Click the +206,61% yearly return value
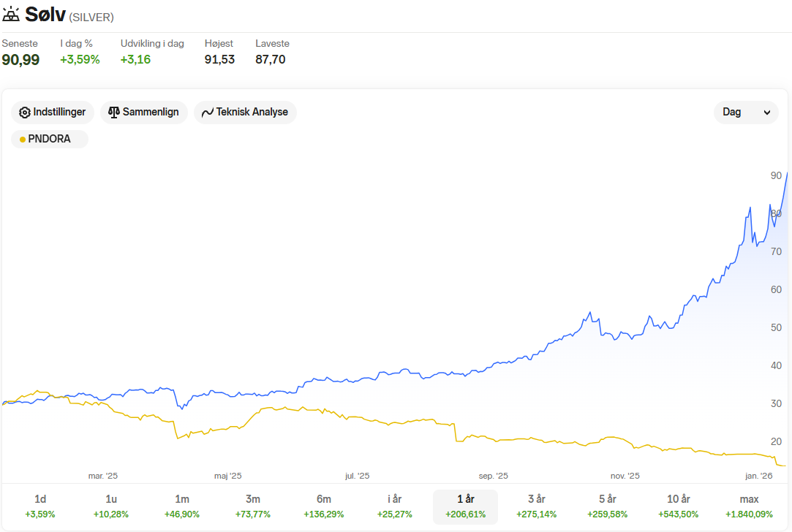 [x=465, y=514]
